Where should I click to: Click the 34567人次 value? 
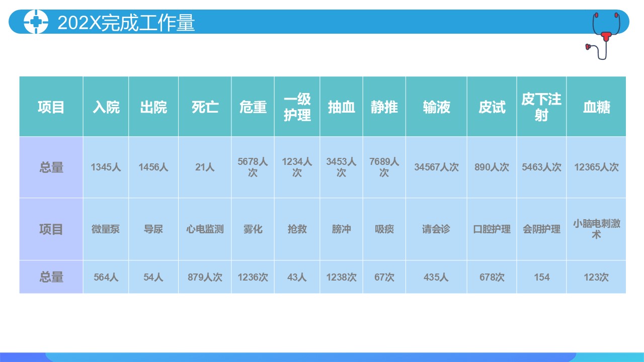point(437,167)
